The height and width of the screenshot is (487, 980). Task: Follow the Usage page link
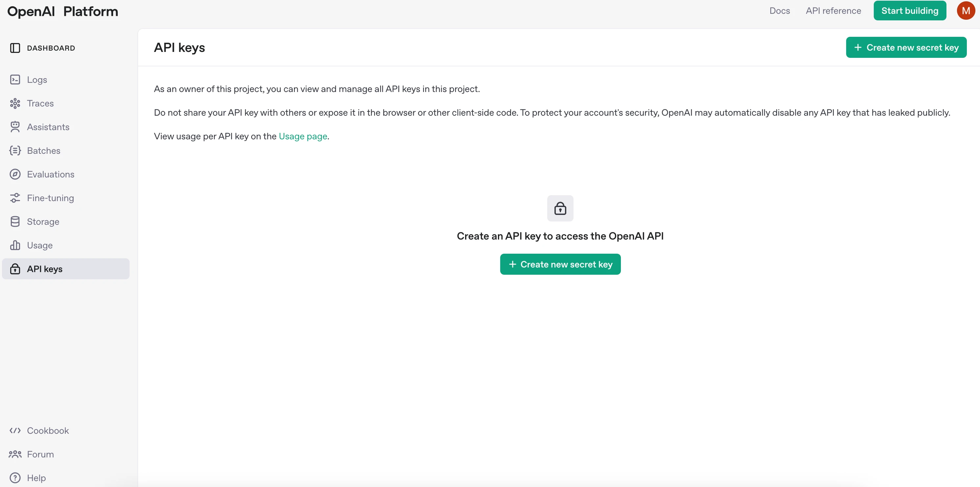(x=303, y=136)
